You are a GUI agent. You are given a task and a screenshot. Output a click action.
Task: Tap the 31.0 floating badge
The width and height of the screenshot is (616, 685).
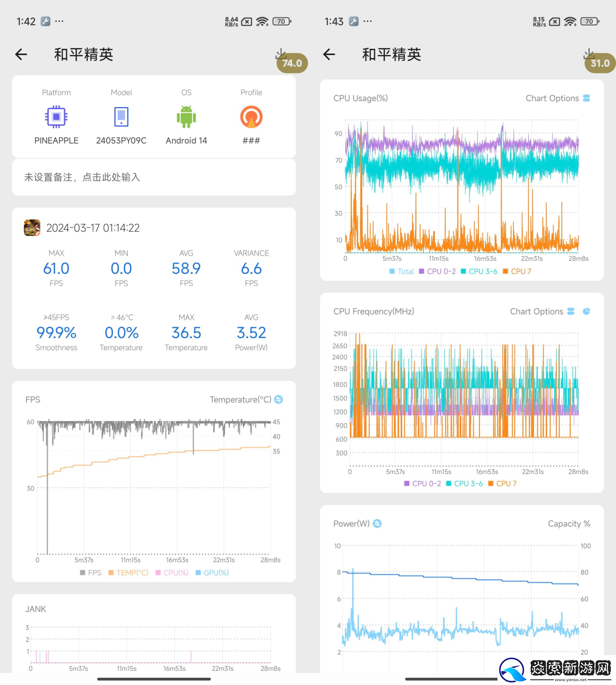click(600, 63)
